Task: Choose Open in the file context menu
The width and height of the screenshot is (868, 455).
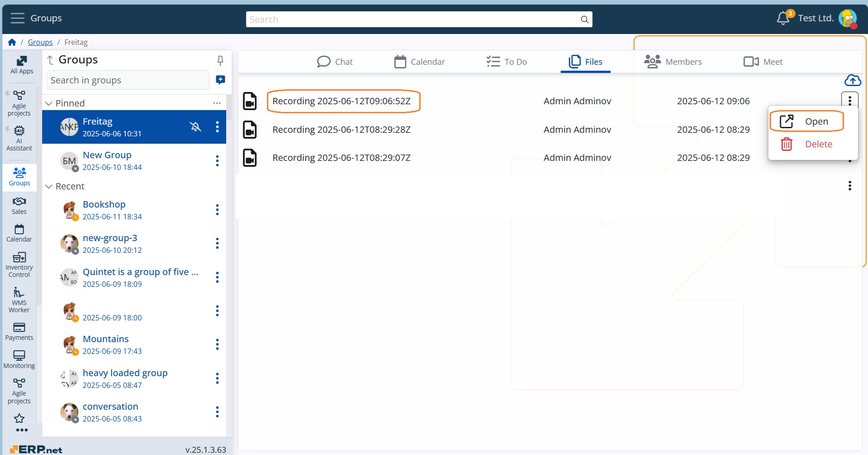Action: pos(806,121)
